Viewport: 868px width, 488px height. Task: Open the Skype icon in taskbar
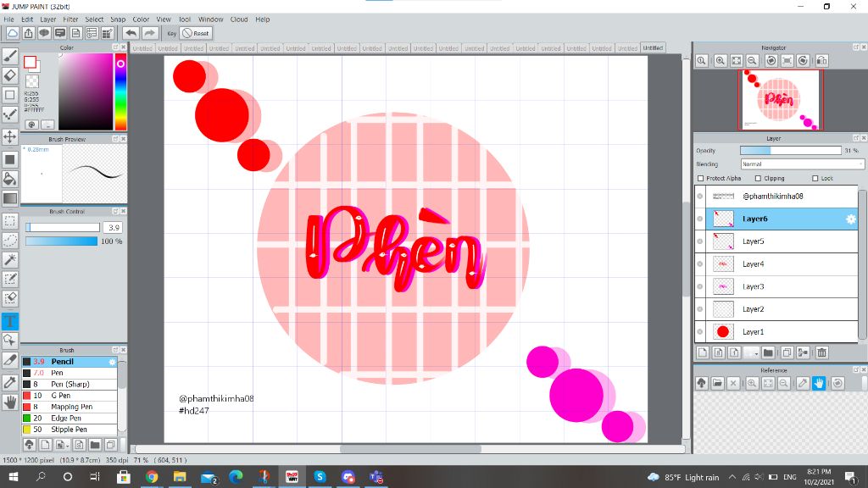click(320, 476)
